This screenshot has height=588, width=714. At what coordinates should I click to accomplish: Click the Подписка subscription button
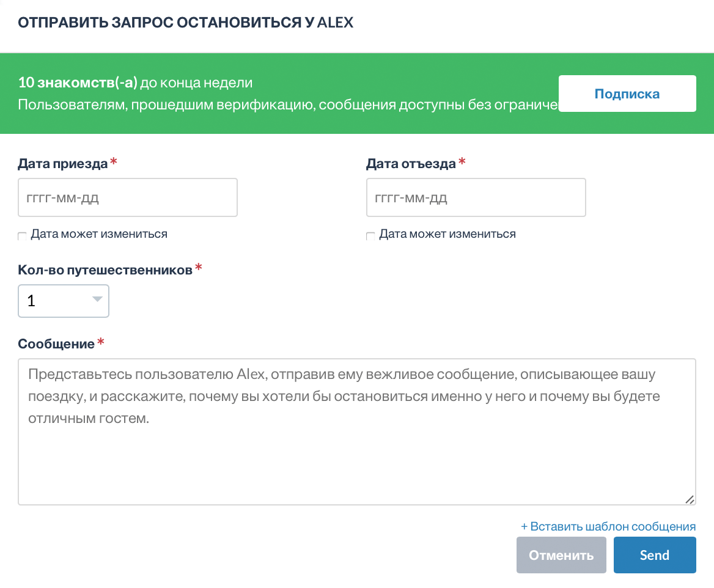[x=627, y=94]
